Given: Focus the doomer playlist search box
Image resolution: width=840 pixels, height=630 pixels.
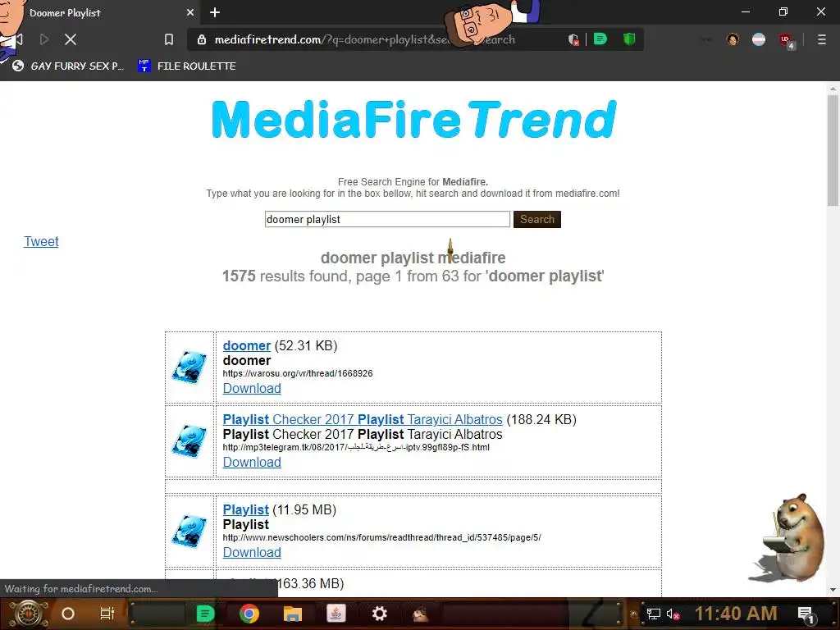Looking at the screenshot, I should tap(387, 219).
